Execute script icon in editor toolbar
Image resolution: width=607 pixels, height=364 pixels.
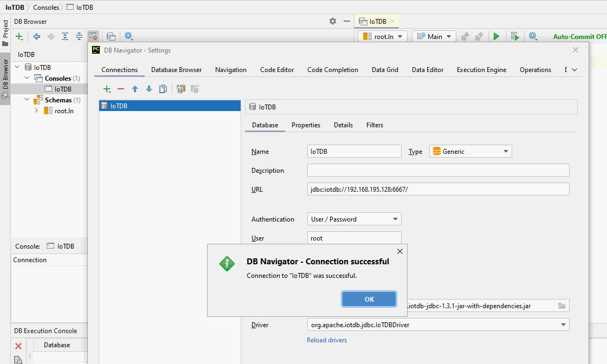515,36
